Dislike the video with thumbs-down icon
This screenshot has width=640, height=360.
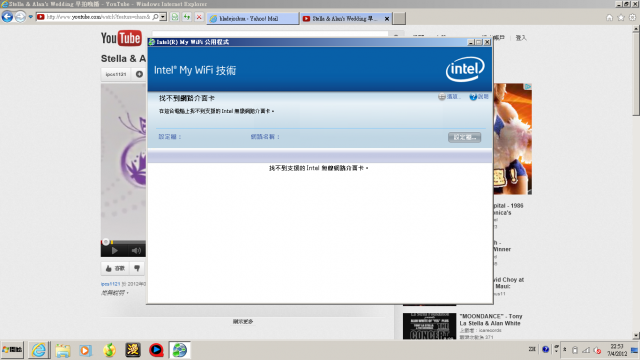138,269
